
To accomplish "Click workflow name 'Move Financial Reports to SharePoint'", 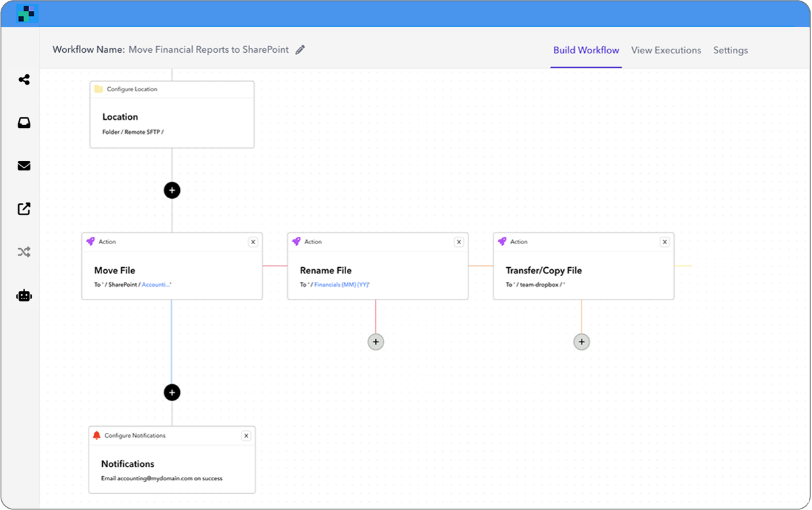I will (209, 49).
